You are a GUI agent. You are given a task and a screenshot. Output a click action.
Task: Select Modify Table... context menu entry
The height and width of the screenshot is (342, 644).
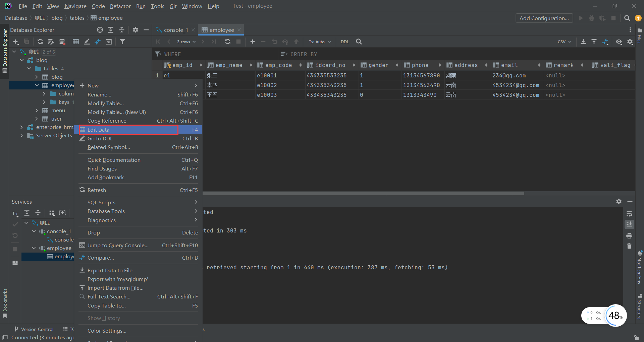tap(139, 103)
